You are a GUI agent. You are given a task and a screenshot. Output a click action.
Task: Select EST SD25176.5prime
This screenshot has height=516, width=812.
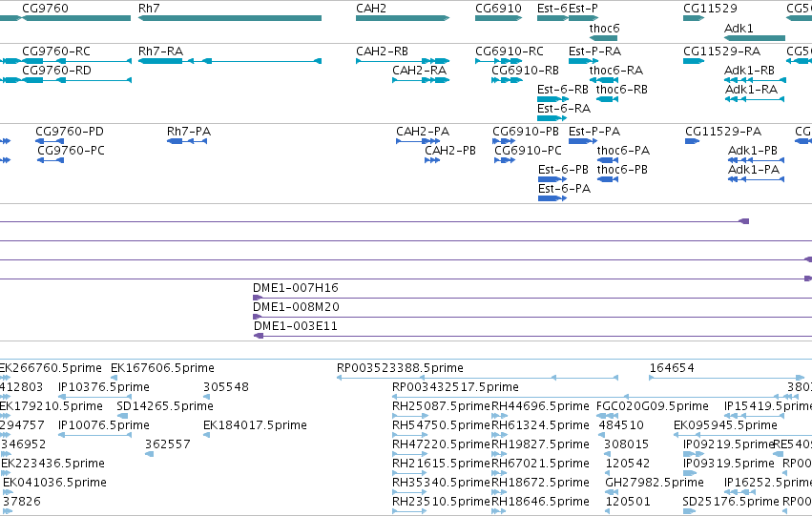[x=689, y=512]
